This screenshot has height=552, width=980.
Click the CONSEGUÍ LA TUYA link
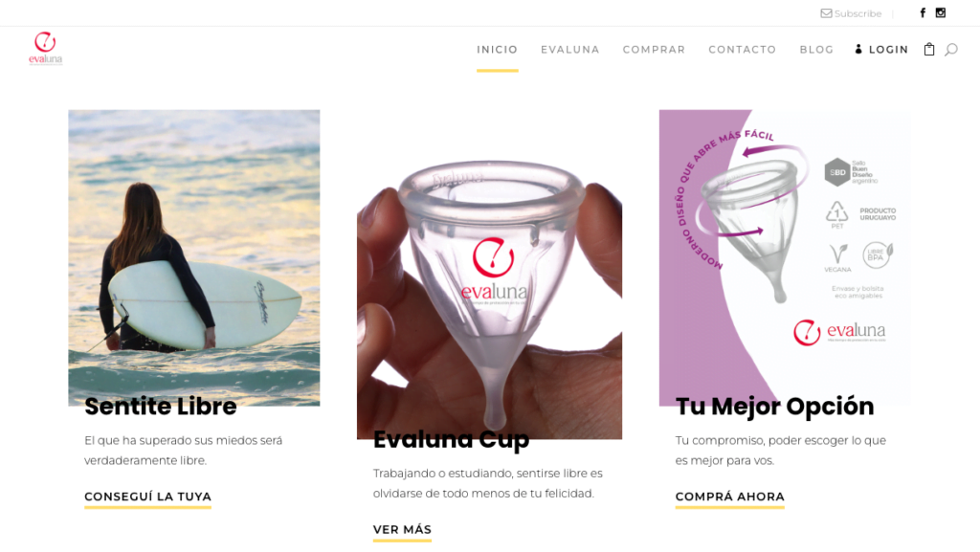point(148,497)
